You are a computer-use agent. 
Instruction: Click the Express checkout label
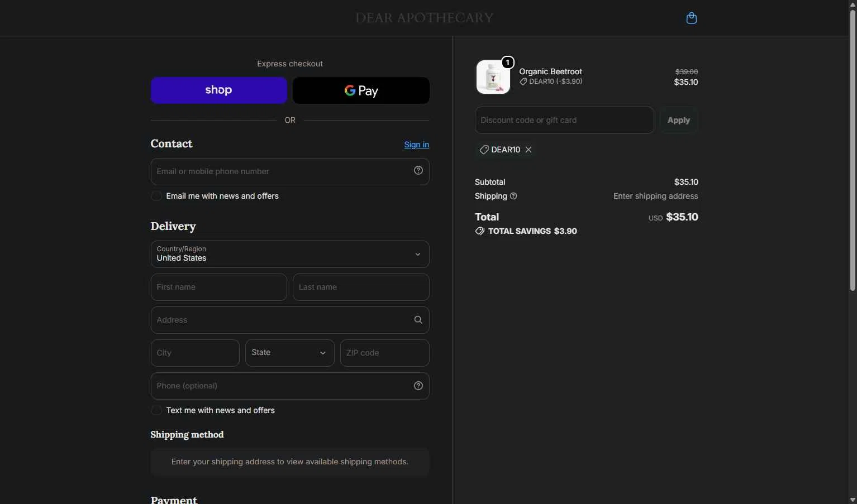(x=290, y=64)
